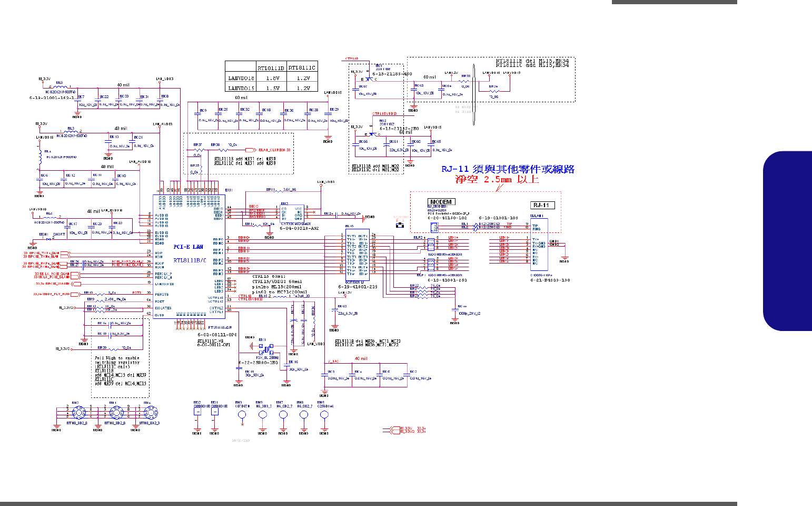Image resolution: width=812 pixels, height=506 pixels.
Task: Click the RTL8111B add MR37 del MR38 note
Action: tap(245, 161)
